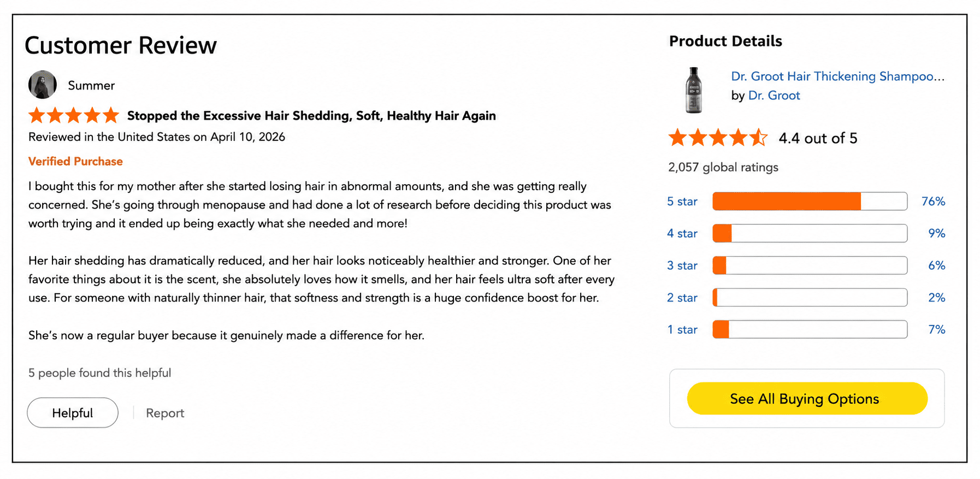Report this customer review
Image resolution: width=980 pixels, height=479 pixels.
click(x=165, y=413)
